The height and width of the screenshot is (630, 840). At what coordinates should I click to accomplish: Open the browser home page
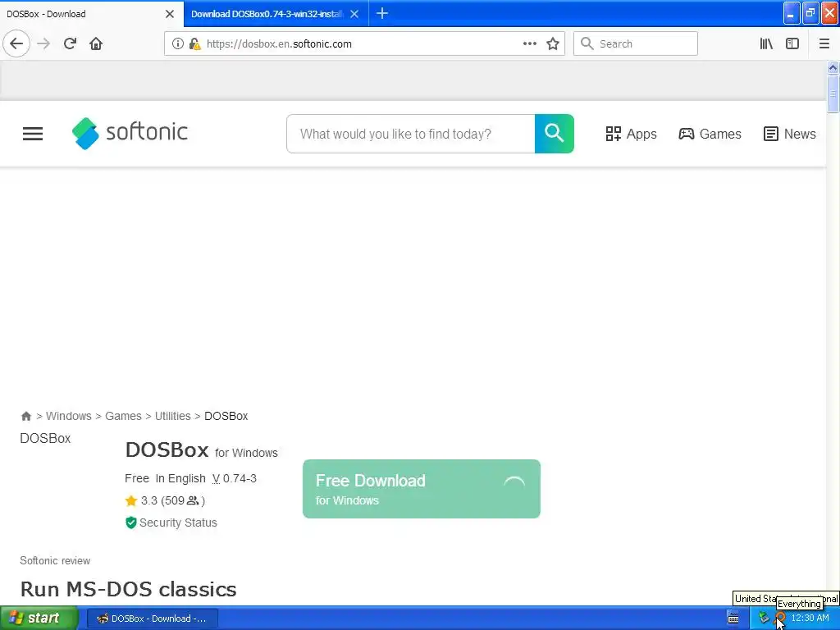coord(96,43)
